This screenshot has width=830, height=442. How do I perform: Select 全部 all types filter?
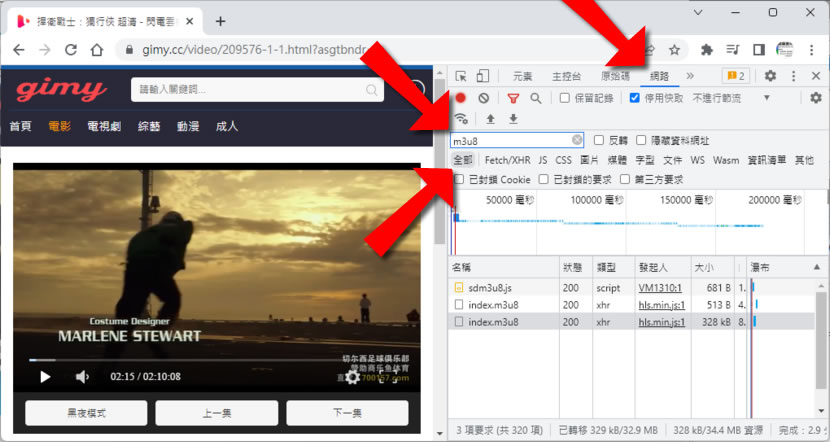coord(463,160)
